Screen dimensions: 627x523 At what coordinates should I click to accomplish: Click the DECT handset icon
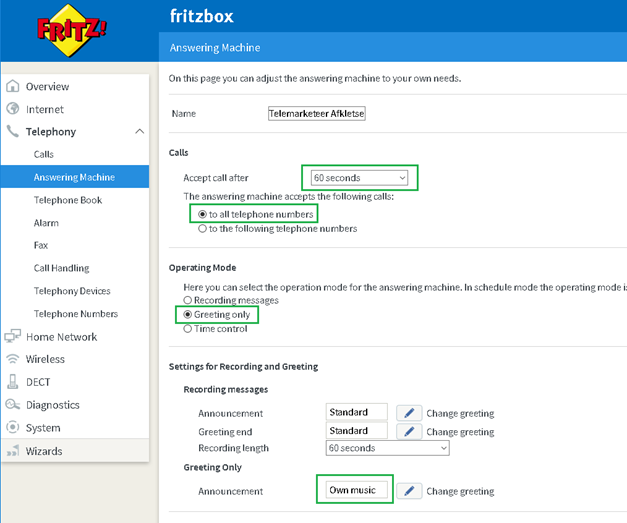click(13, 381)
